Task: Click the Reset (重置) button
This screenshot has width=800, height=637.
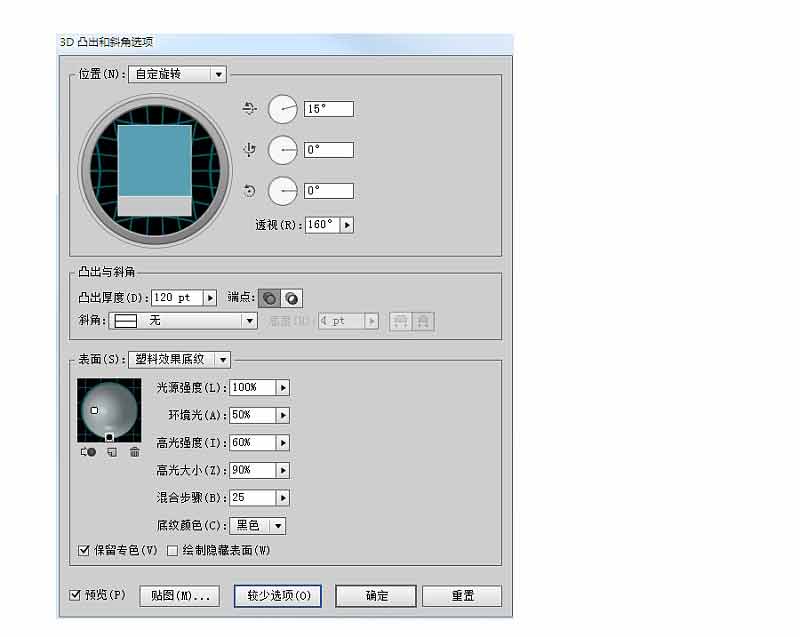Action: tap(462, 596)
